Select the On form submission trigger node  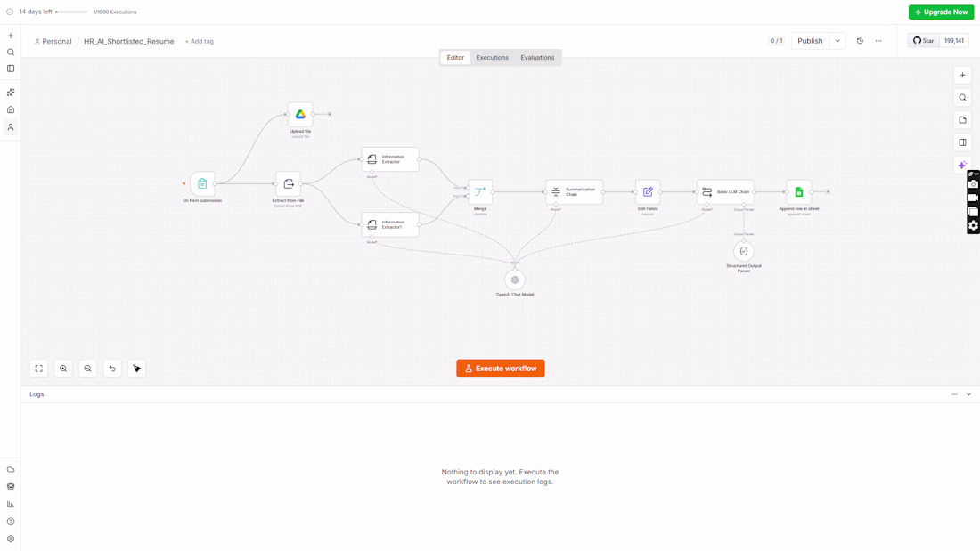[x=202, y=183]
